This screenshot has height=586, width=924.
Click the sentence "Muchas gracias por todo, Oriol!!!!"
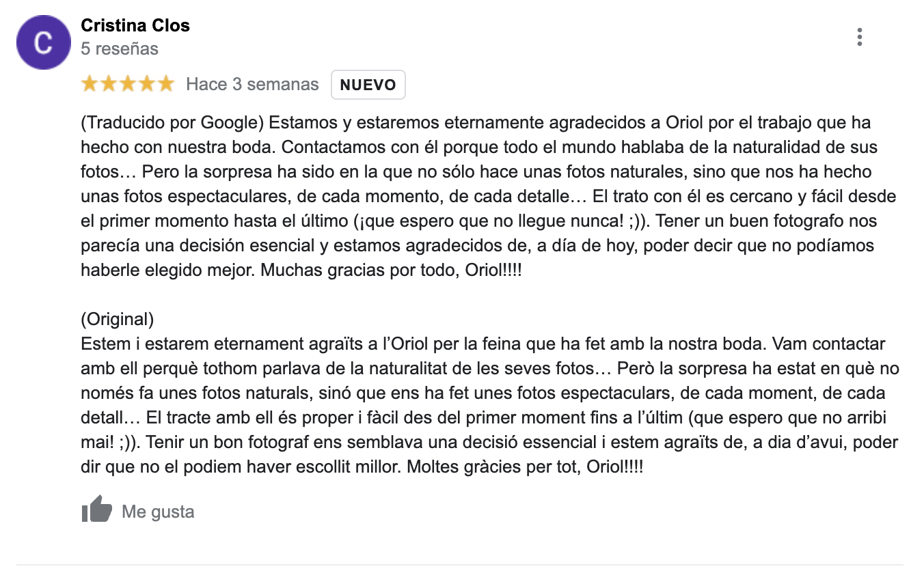391,270
